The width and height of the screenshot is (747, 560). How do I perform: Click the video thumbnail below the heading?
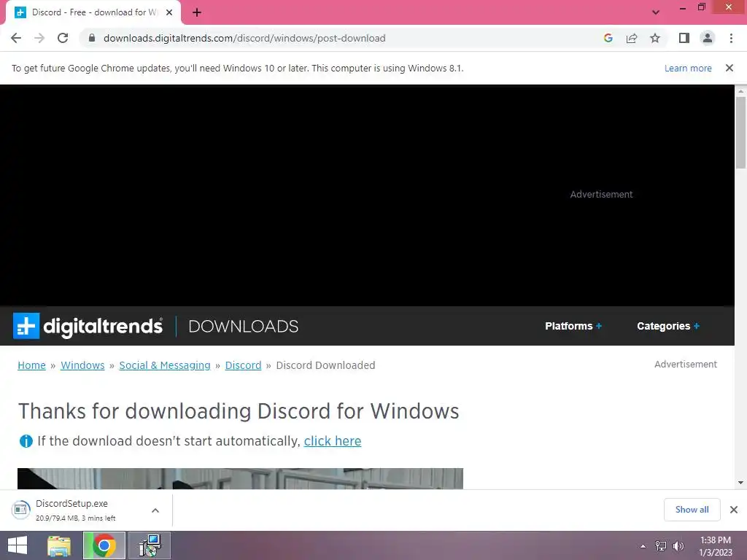tap(240, 478)
